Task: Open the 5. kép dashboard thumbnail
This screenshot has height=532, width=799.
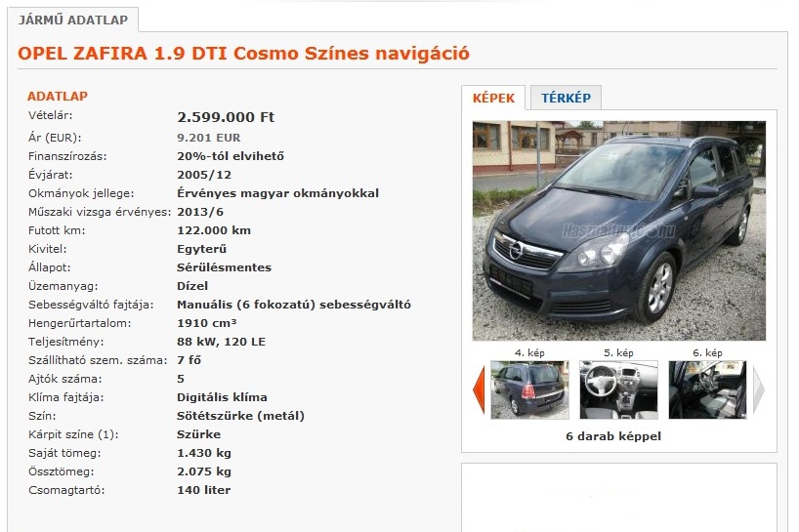Action: 618,389
